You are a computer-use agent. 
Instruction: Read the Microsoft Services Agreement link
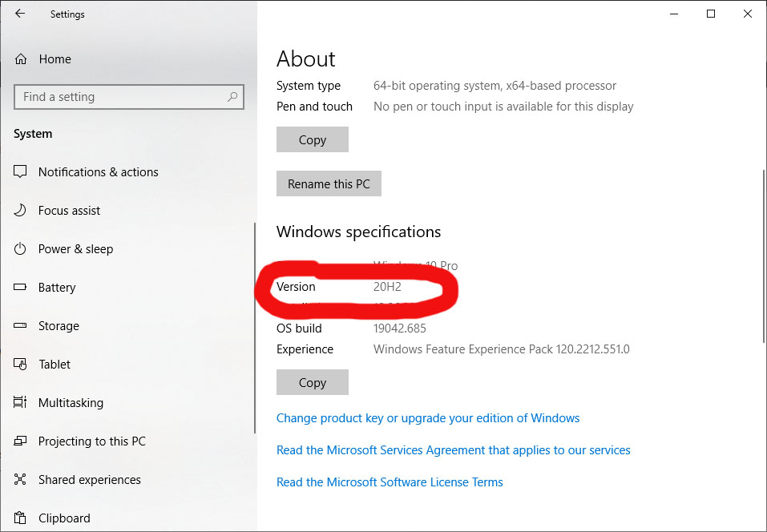point(454,449)
